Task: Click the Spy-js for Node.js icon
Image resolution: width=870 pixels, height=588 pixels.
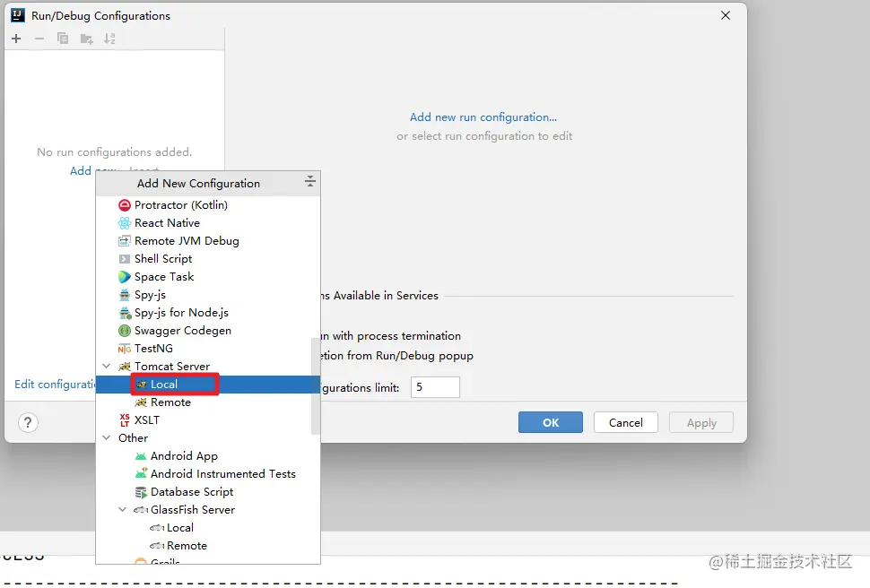Action: pyautogui.click(x=125, y=313)
